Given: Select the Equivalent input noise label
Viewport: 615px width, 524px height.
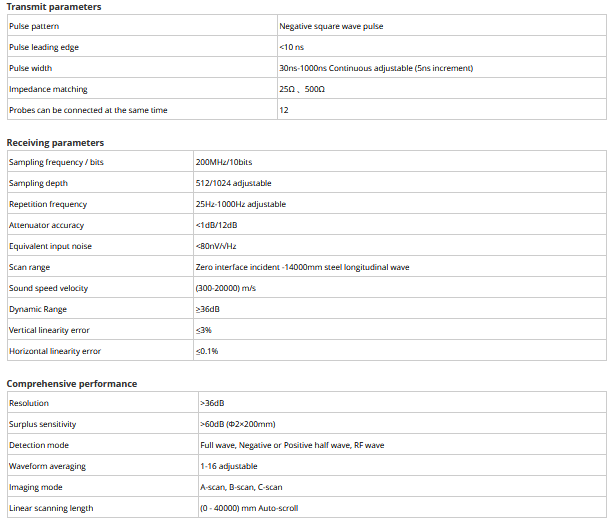Looking at the screenshot, I should [50, 246].
